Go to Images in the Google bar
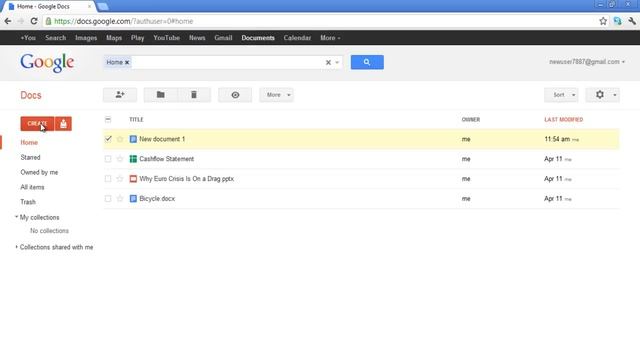This screenshot has height=360, width=640. (x=86, y=38)
